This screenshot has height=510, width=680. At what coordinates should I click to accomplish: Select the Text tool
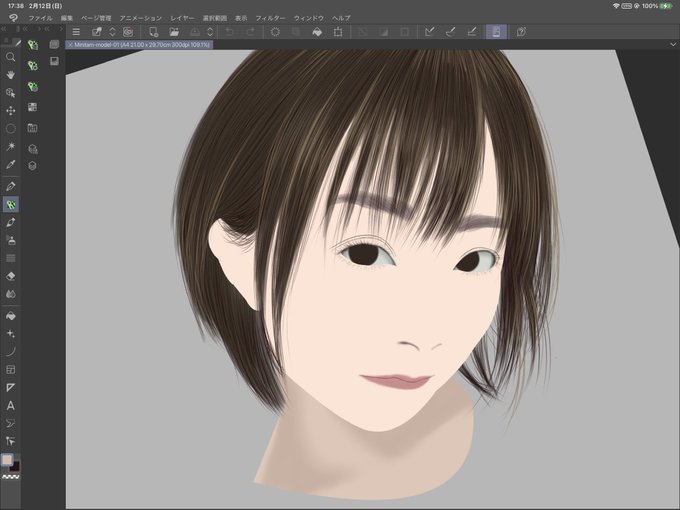[11, 405]
